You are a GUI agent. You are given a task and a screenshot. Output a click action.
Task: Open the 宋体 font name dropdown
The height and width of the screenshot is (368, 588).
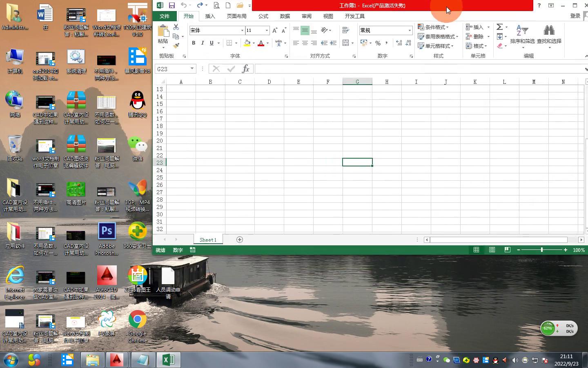coord(242,30)
